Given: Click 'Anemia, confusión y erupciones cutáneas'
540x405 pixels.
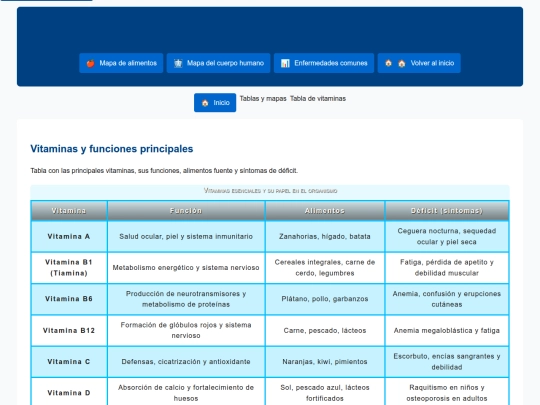Looking at the screenshot, I should 447,299.
